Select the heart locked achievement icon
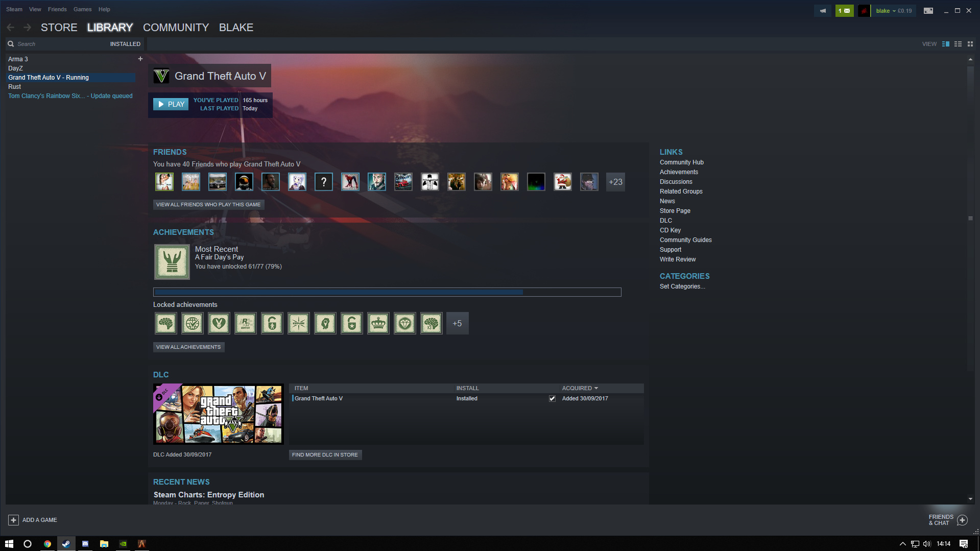Image resolution: width=980 pixels, height=551 pixels. (219, 323)
